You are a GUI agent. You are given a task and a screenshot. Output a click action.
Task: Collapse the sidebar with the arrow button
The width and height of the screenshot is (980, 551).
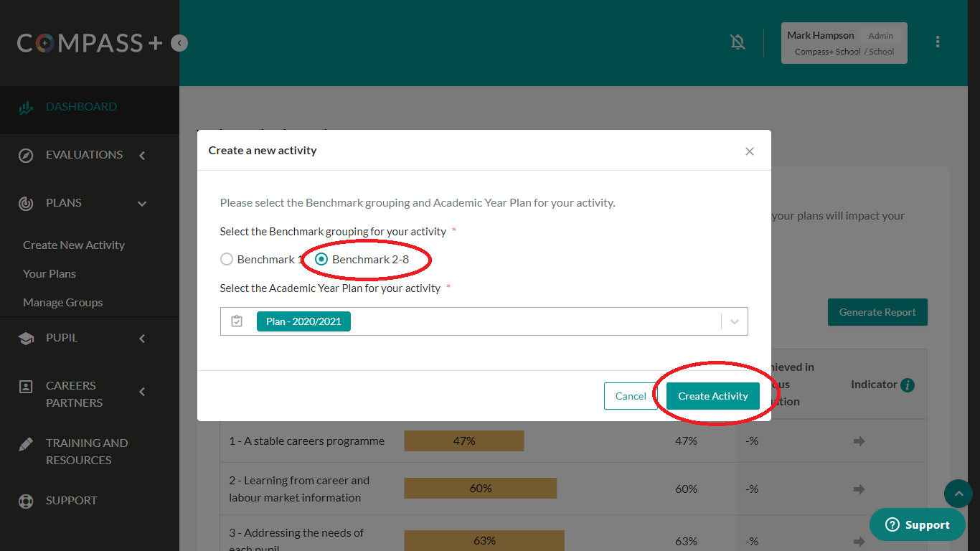(x=179, y=43)
